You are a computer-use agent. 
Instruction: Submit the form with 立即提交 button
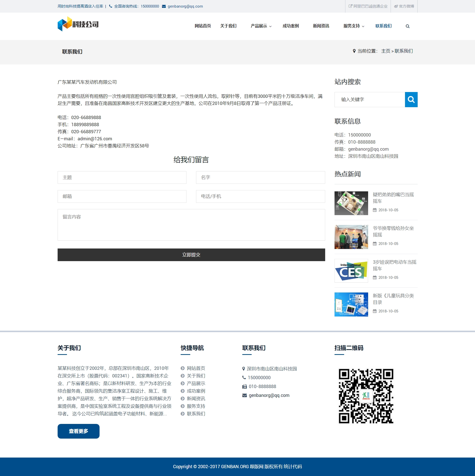point(191,255)
